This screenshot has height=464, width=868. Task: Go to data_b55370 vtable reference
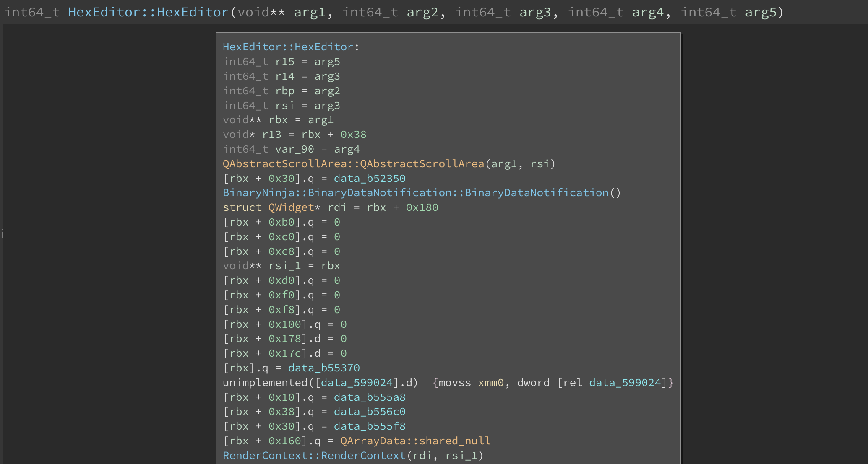click(x=323, y=368)
